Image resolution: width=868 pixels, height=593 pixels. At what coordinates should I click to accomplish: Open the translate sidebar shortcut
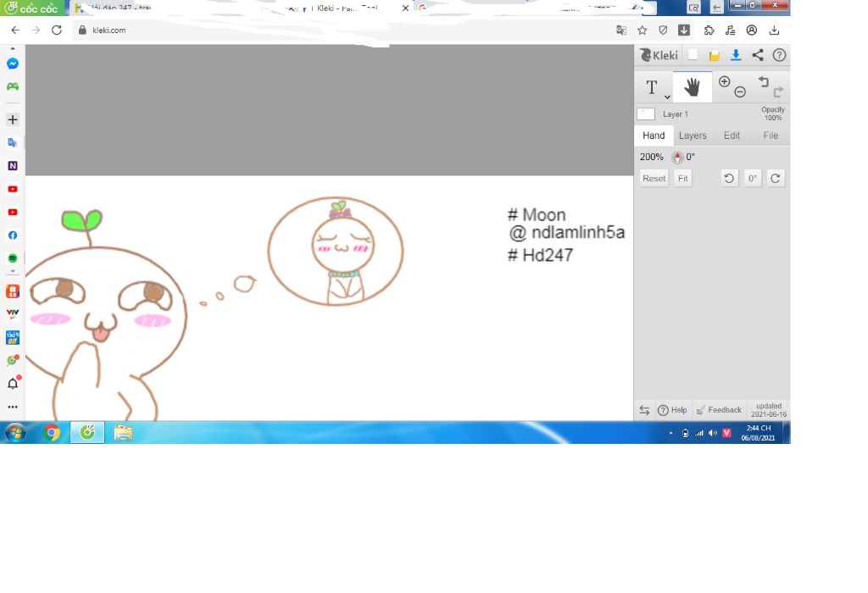click(13, 142)
